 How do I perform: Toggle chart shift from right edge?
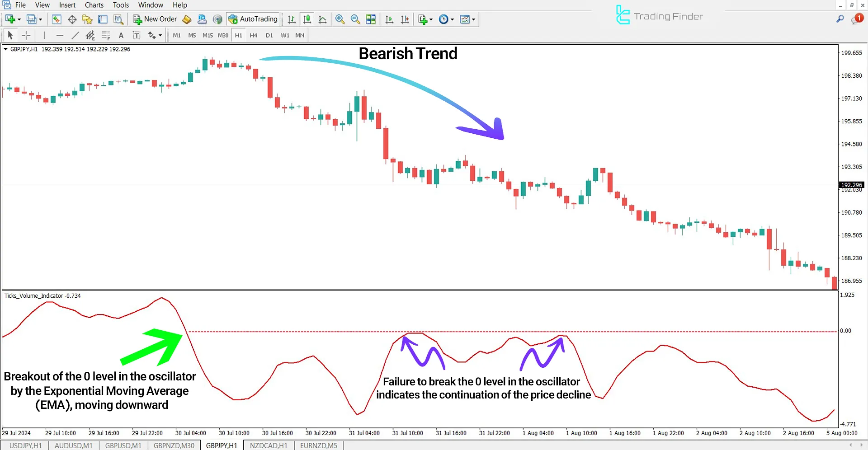(x=405, y=19)
